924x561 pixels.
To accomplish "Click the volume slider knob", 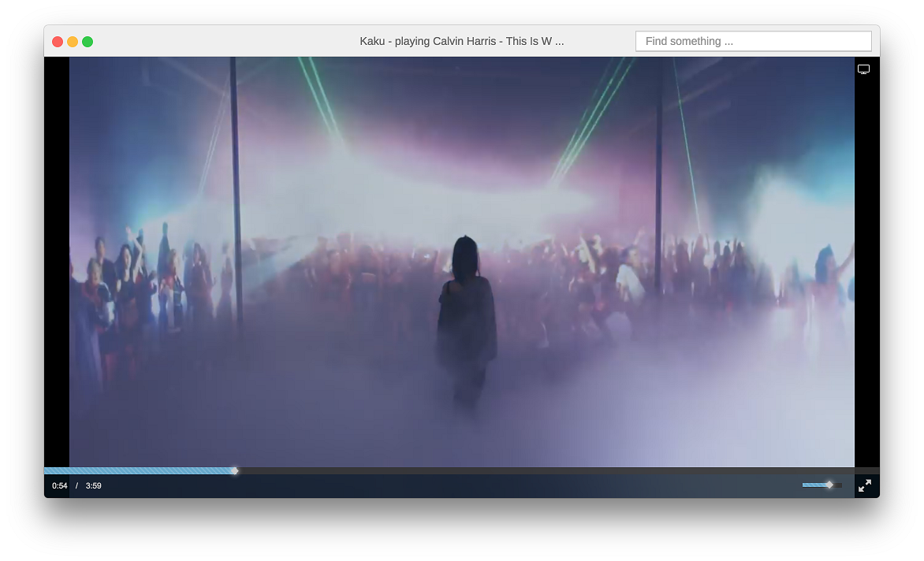I will click(x=829, y=485).
